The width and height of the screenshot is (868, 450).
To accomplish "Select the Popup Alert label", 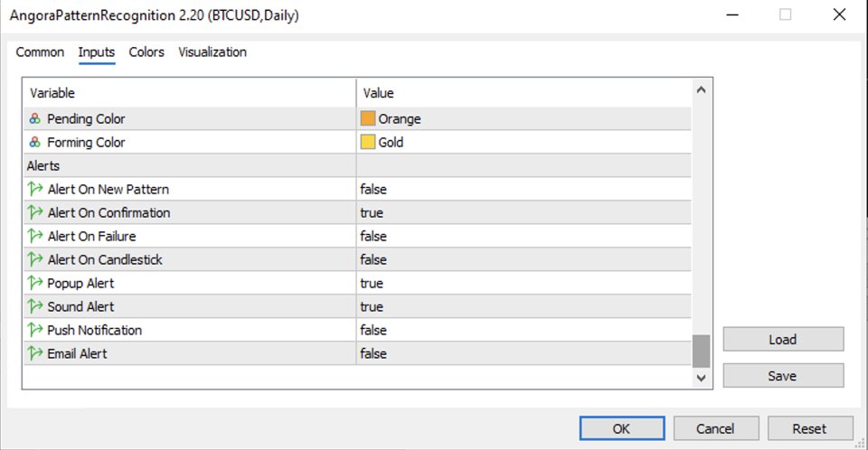I will click(x=80, y=284).
